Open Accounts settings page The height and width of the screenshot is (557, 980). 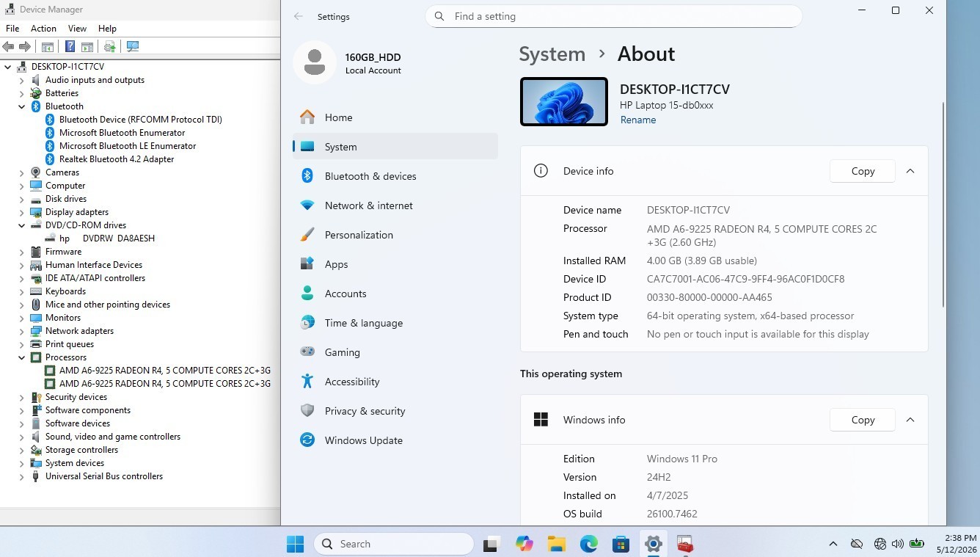[395, 294]
